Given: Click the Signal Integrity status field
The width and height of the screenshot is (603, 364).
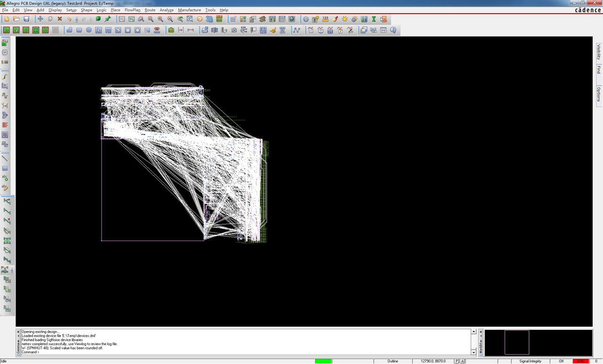Looking at the screenshot, I should pos(530,361).
